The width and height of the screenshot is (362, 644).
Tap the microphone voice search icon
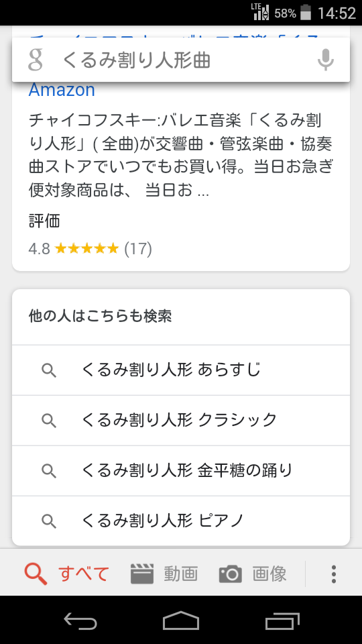326,60
